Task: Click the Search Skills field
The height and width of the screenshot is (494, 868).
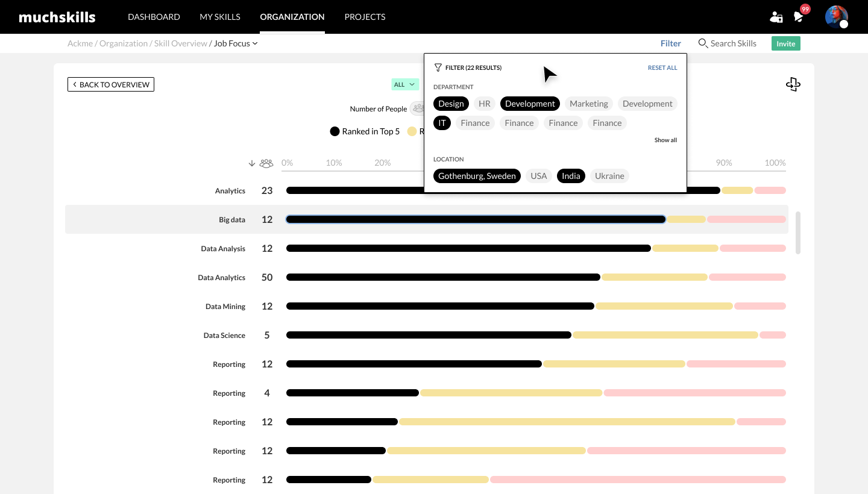Action: 727,43
